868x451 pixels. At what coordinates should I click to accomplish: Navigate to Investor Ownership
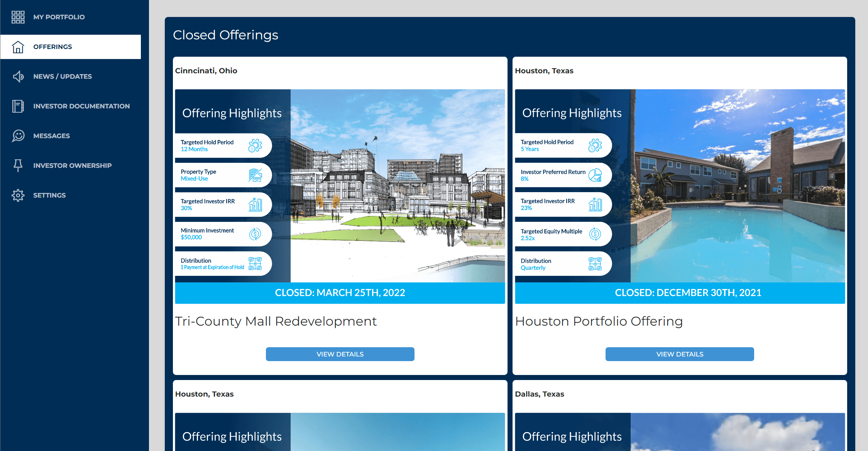72,165
